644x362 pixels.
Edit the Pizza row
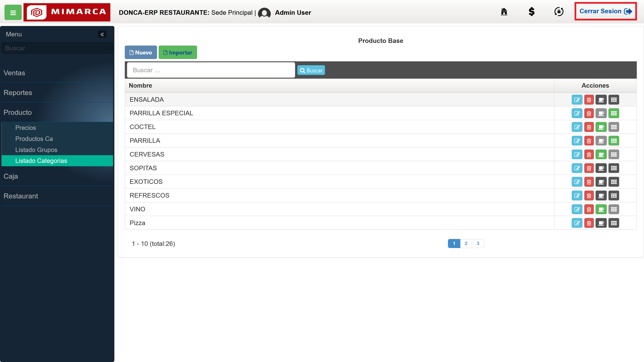click(577, 223)
